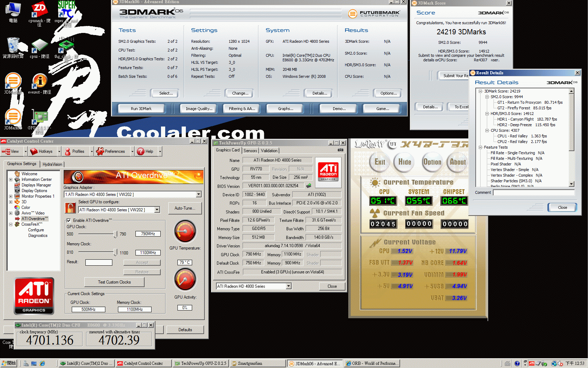The image size is (588, 368).
Task: Open Help in Catalyst Control Center toolbar
Action: (146, 151)
